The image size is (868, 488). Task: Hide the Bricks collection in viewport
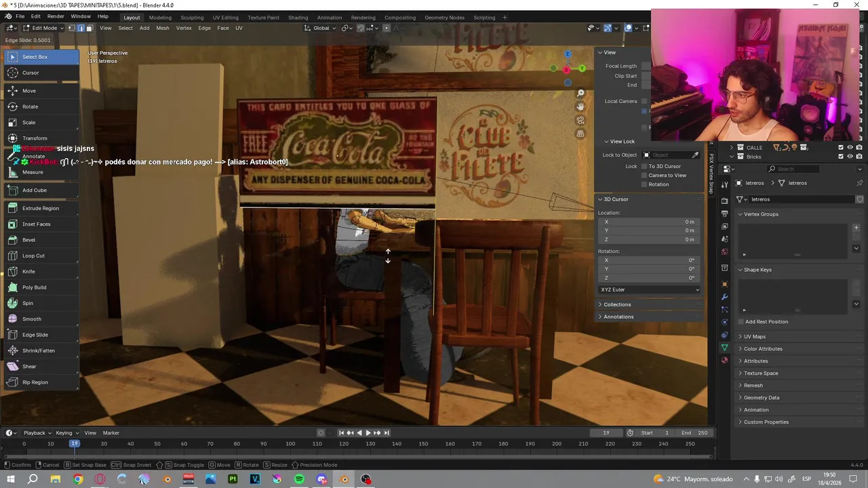(850, 157)
